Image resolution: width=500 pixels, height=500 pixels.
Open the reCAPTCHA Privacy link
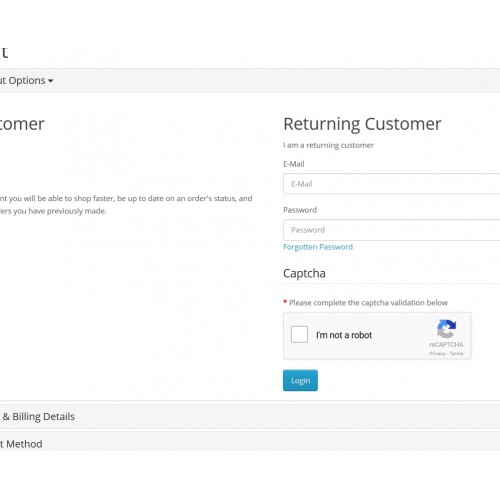point(437,353)
